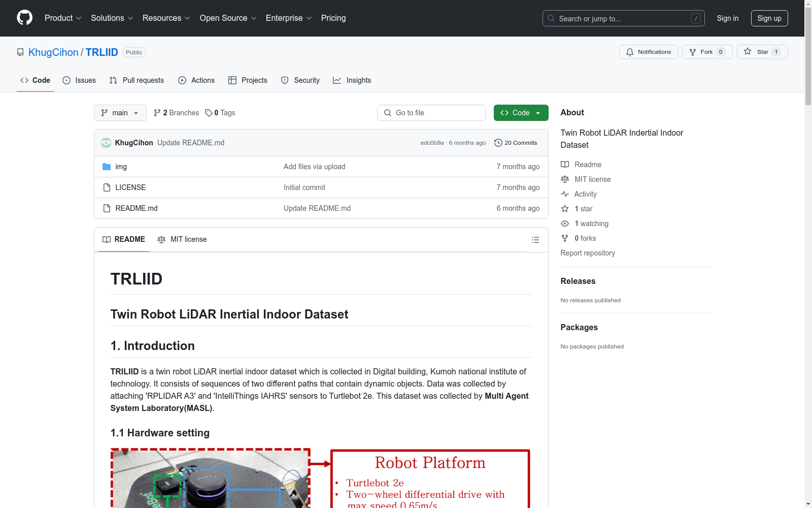This screenshot has width=812, height=508.
Task: Open the Packages heading link
Action: 579,327
